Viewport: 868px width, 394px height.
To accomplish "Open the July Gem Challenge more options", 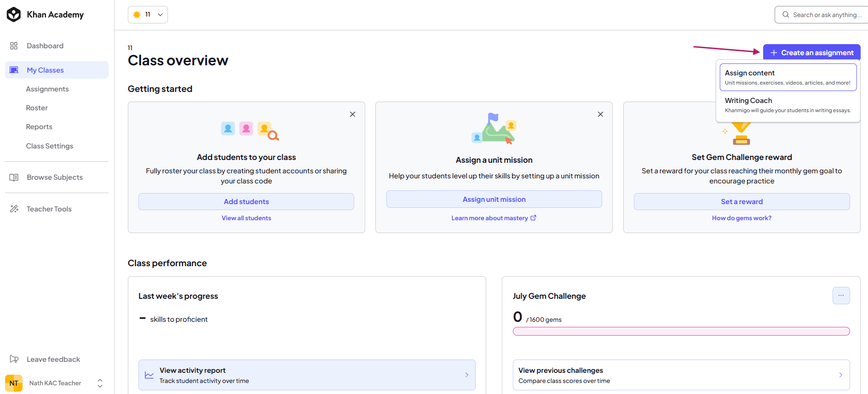I will [841, 296].
